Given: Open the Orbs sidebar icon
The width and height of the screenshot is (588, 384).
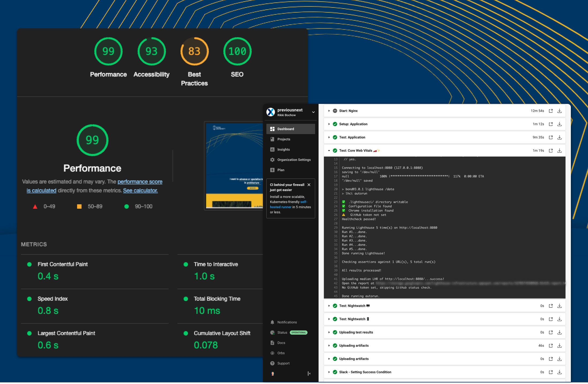Looking at the screenshot, I should pos(272,353).
